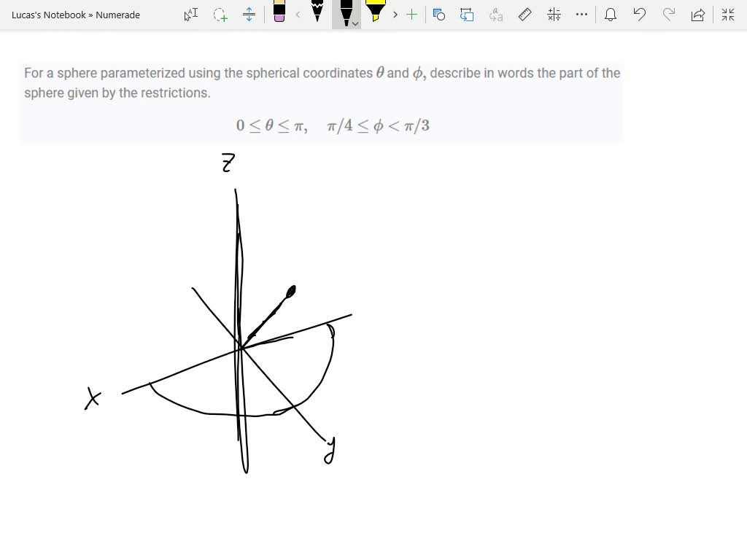Open the selected pen's options chevron
This screenshot has width=747, height=560.
pyautogui.click(x=355, y=23)
